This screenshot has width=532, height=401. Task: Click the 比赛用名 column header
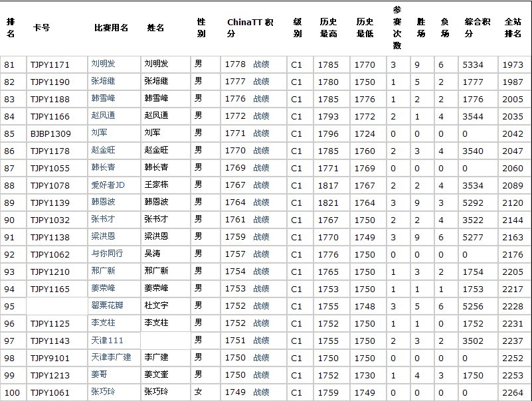pyautogui.click(x=112, y=28)
